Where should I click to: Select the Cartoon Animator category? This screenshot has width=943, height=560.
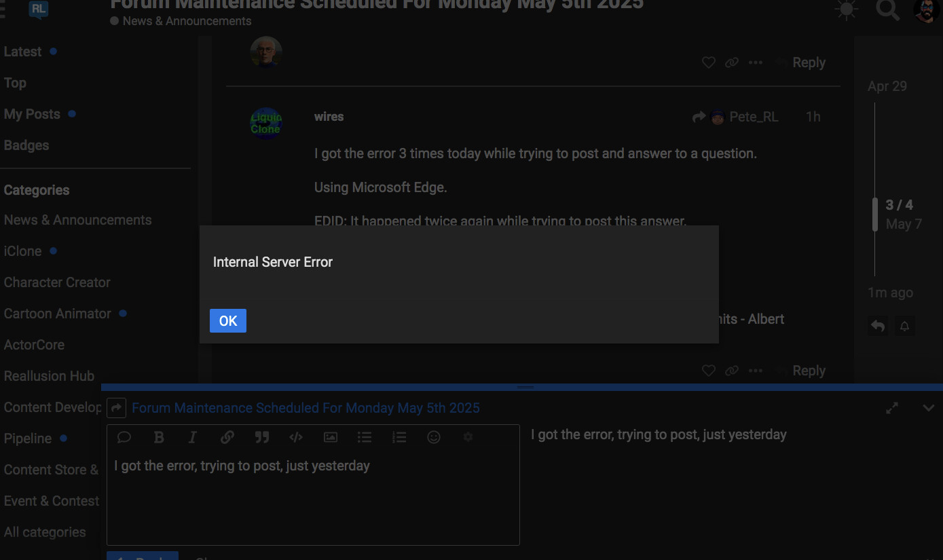coord(58,314)
